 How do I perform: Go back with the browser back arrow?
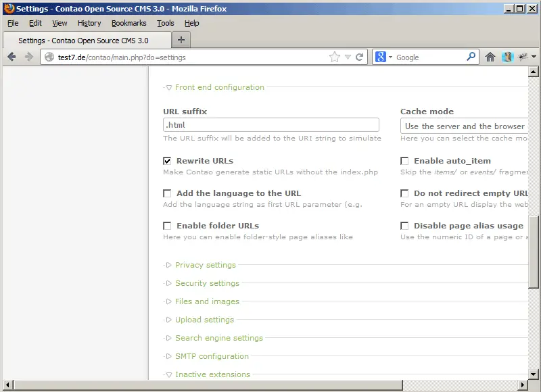(x=11, y=57)
